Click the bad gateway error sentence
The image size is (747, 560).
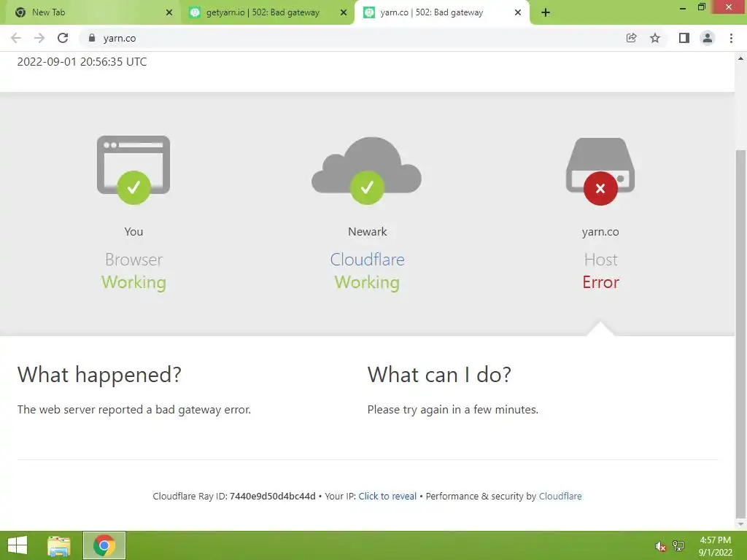point(134,410)
